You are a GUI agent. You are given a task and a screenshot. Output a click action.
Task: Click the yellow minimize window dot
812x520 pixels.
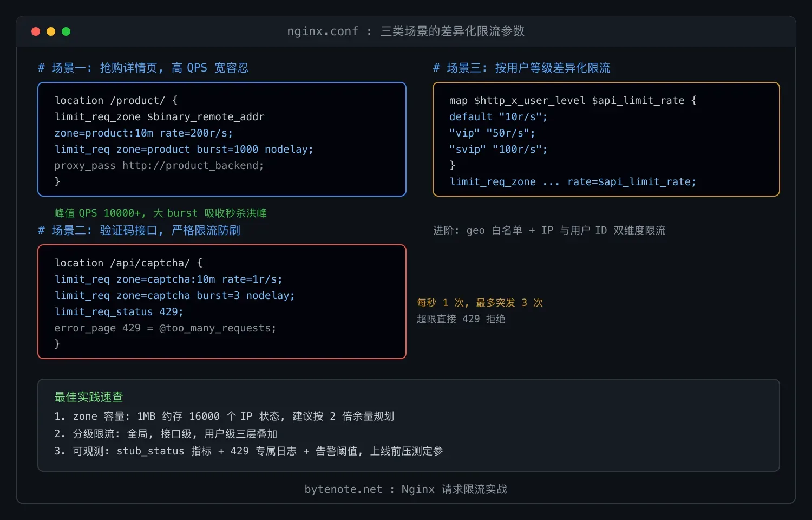[51, 31]
